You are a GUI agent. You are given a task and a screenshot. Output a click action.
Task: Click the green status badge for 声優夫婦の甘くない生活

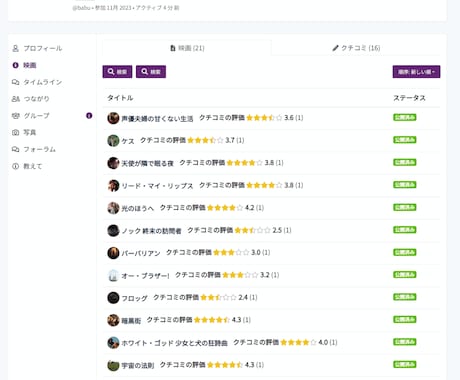click(405, 118)
